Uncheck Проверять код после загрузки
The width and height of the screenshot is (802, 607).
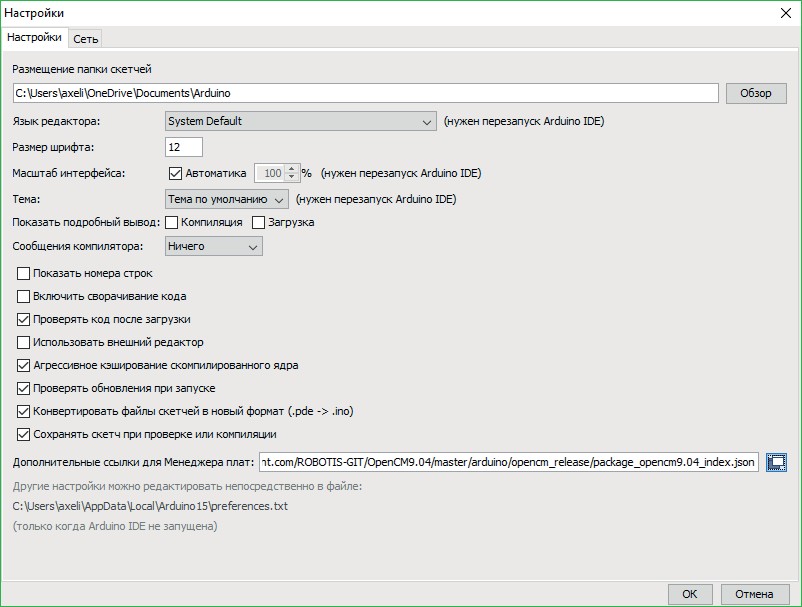coord(25,319)
